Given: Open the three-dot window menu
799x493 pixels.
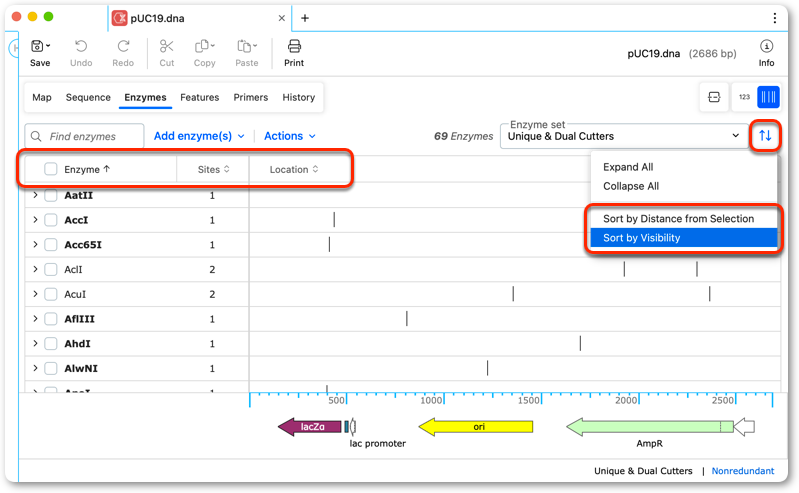Looking at the screenshot, I should [775, 18].
